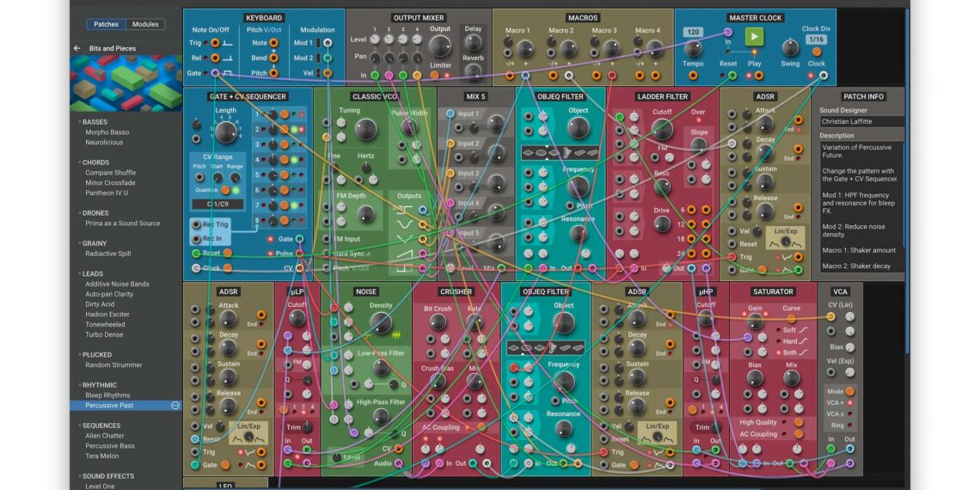Click Classic VCO sub square output jack
980x490 pixels.
click(423, 210)
